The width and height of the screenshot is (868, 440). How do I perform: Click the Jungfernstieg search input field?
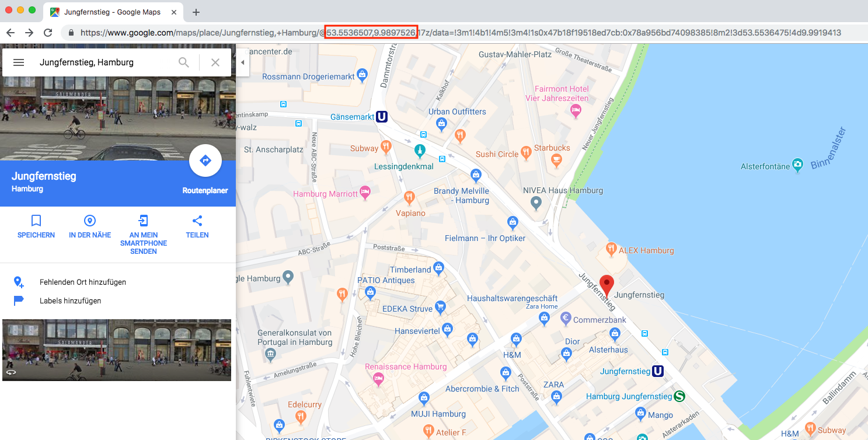coord(105,62)
